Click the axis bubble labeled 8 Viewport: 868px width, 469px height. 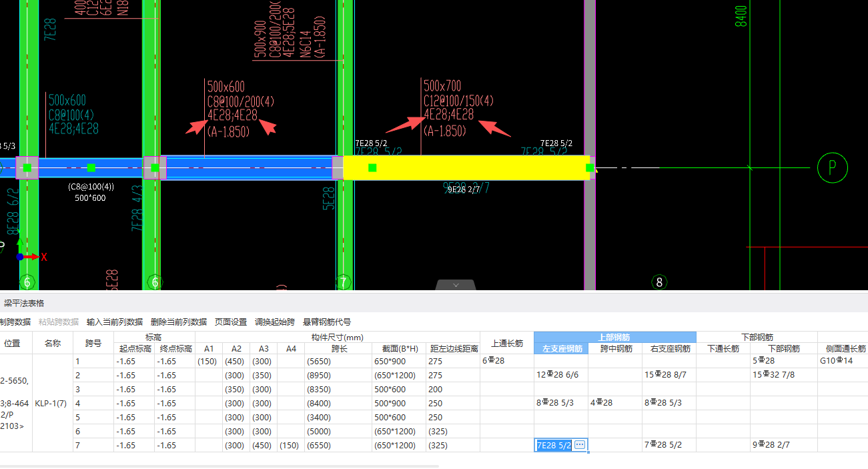(659, 282)
